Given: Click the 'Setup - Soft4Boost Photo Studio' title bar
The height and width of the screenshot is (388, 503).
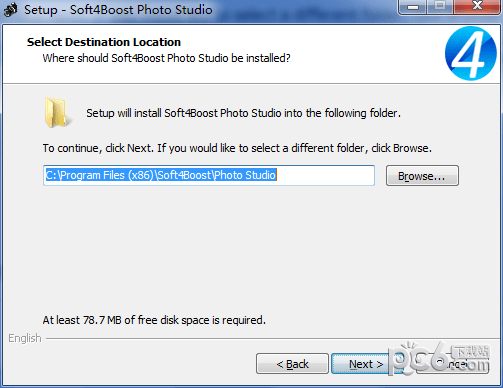Looking at the screenshot, I should [118, 9].
